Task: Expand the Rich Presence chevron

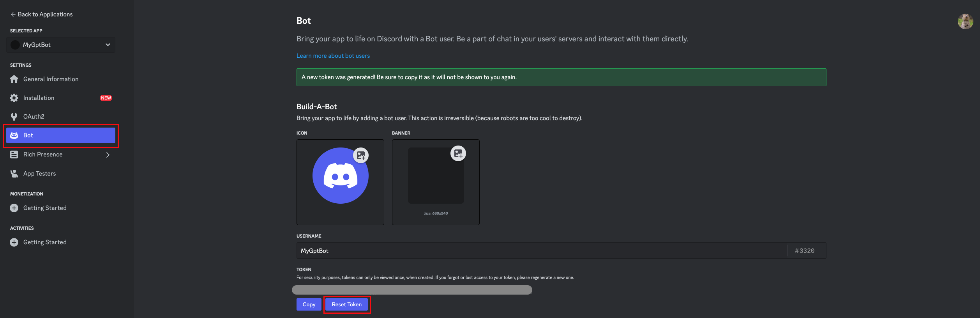Action: click(x=108, y=155)
